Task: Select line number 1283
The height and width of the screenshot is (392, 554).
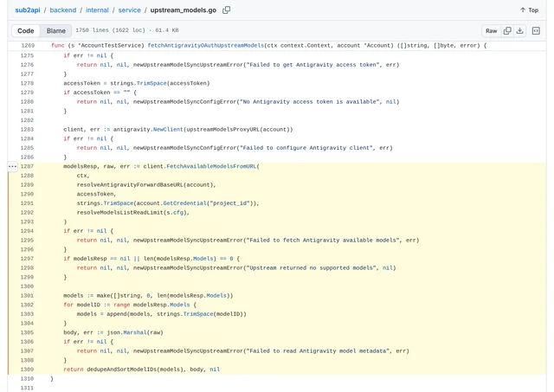Action: click(27, 129)
